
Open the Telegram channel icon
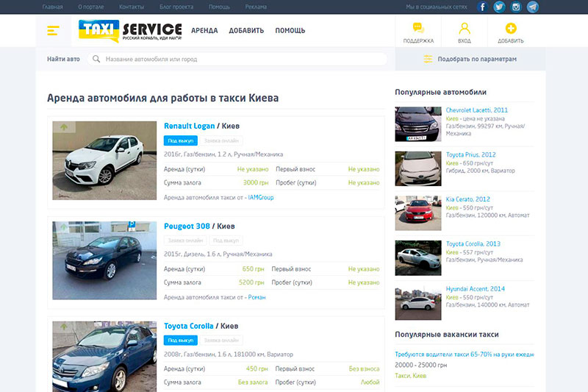[x=533, y=7]
